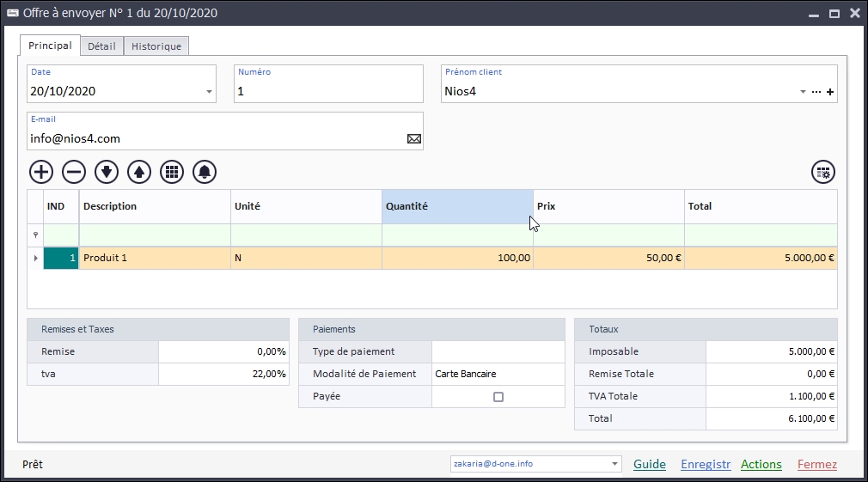Click the three dots in Prénom client field
The width and height of the screenshot is (868, 482).
pyautogui.click(x=816, y=92)
